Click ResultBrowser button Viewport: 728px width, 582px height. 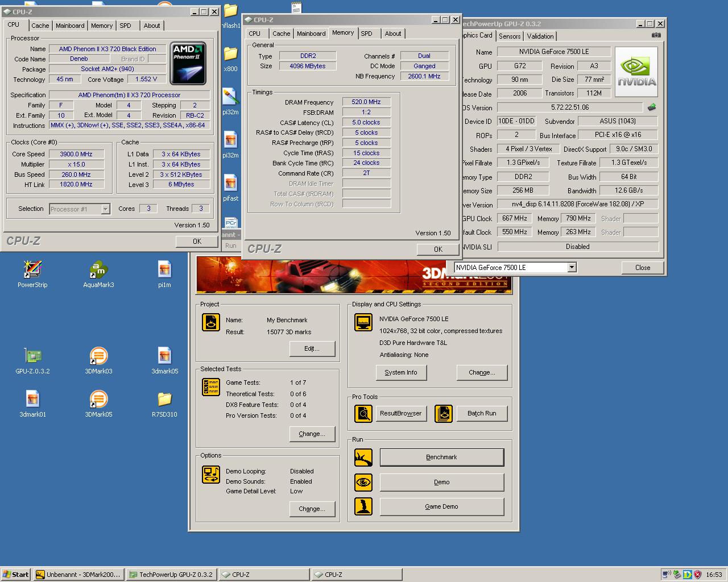coord(401,413)
